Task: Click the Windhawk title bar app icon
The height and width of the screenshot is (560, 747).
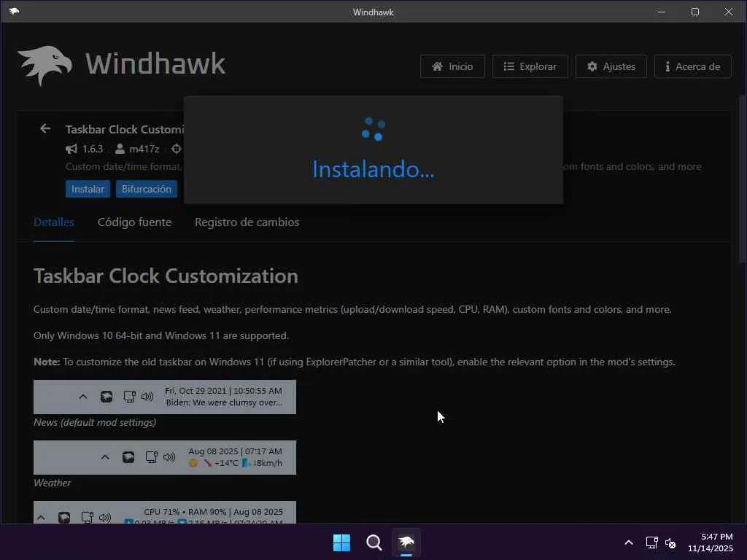Action: (14, 12)
